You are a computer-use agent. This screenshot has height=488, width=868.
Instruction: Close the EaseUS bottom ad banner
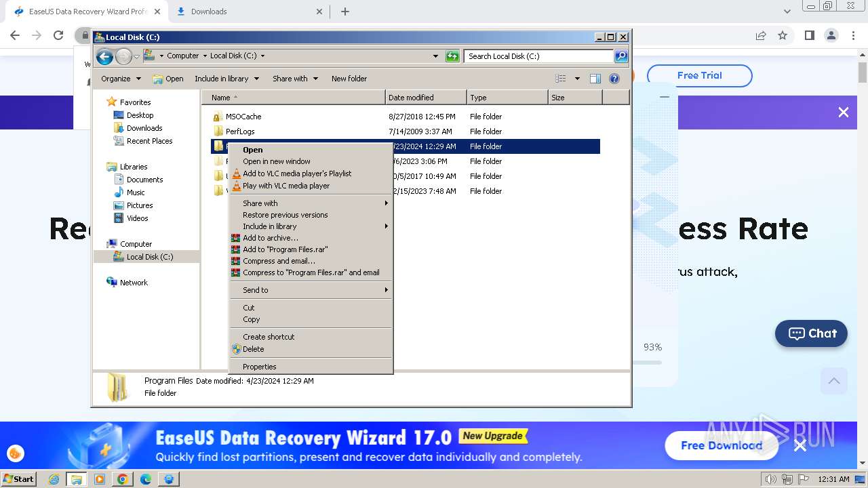[800, 445]
